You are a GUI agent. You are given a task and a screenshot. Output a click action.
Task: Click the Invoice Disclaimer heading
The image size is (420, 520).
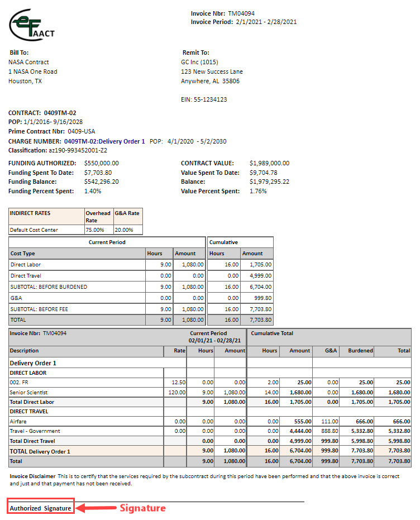[32, 475]
